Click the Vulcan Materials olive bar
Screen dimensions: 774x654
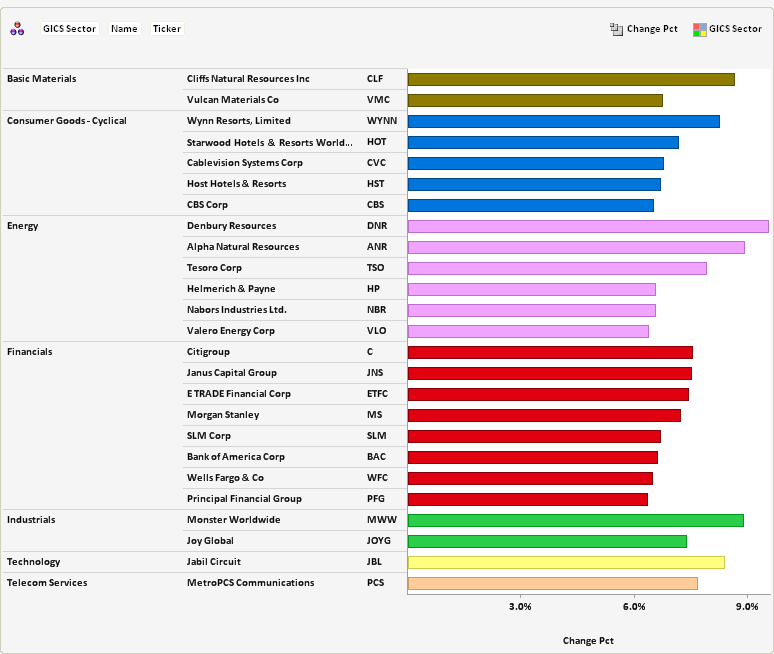(x=535, y=101)
